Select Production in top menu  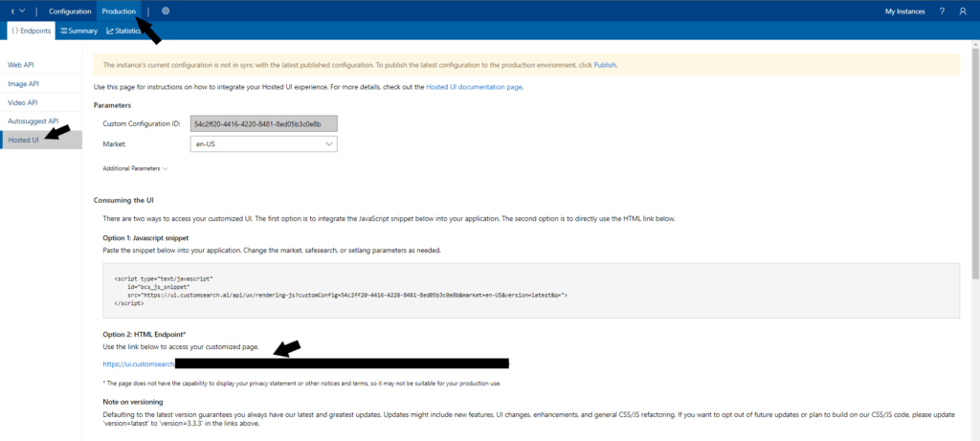tap(119, 11)
